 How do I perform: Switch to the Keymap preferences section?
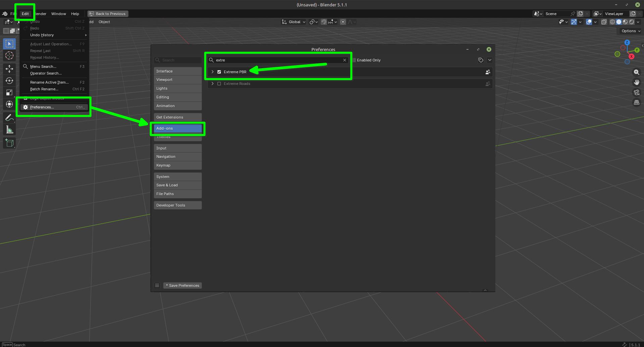click(178, 165)
